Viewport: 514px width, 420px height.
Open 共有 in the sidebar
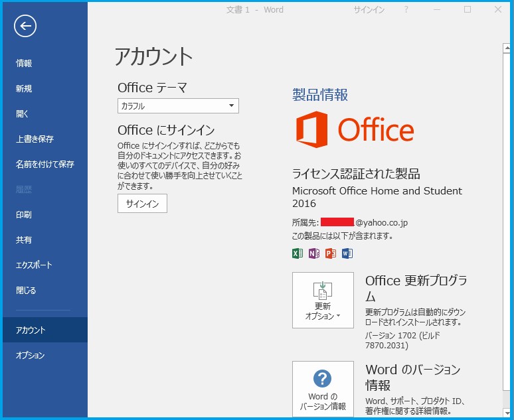(45, 240)
